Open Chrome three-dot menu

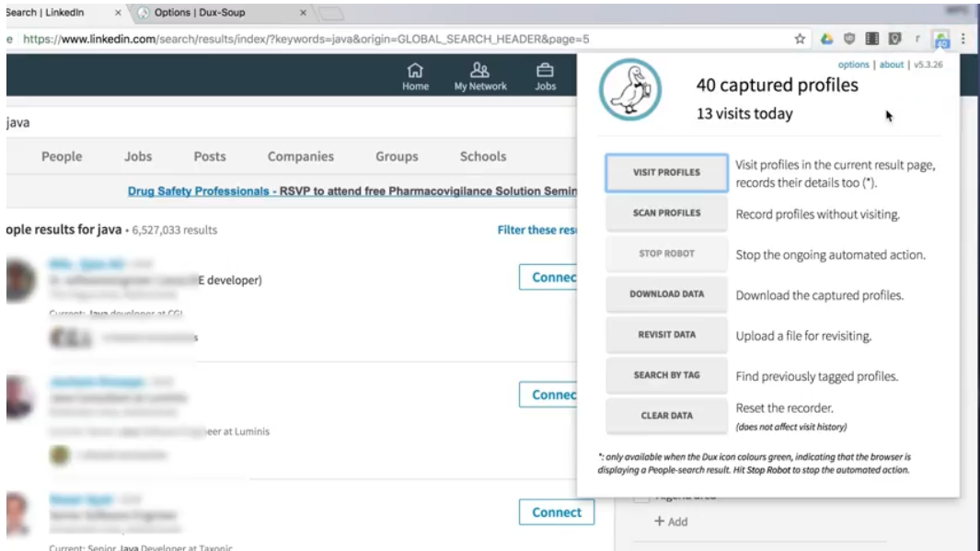tap(963, 39)
